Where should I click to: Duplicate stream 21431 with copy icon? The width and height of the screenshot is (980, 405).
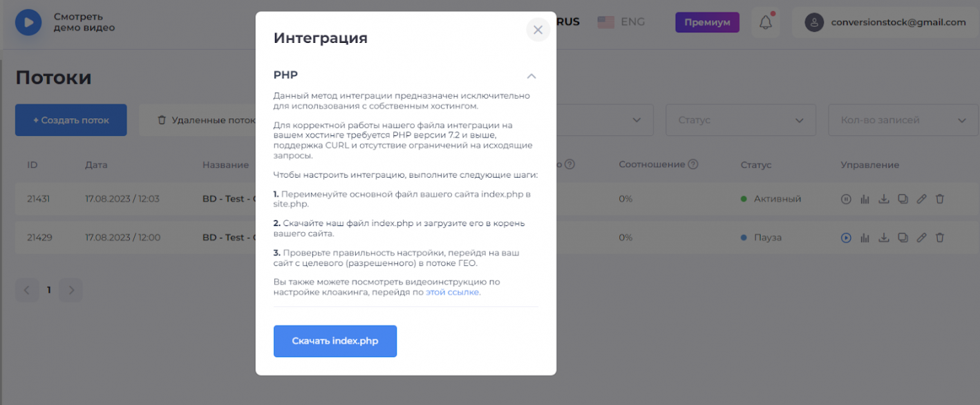click(x=903, y=199)
